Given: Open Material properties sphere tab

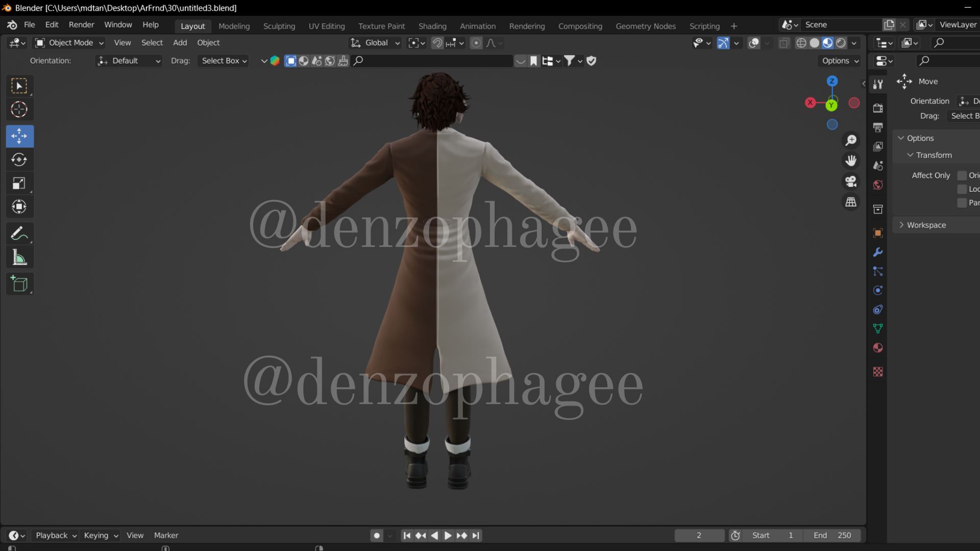Looking at the screenshot, I should [878, 348].
